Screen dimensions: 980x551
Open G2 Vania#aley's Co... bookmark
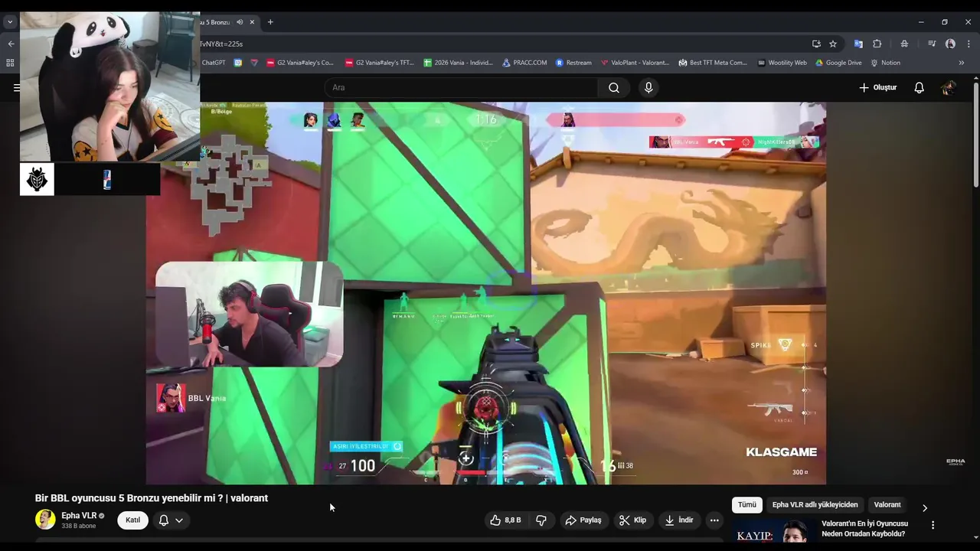[300, 63]
